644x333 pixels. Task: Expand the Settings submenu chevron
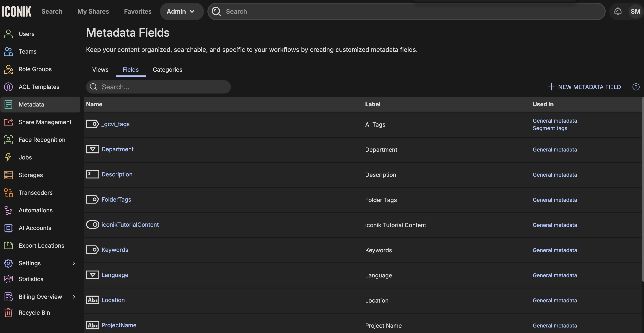point(74,263)
